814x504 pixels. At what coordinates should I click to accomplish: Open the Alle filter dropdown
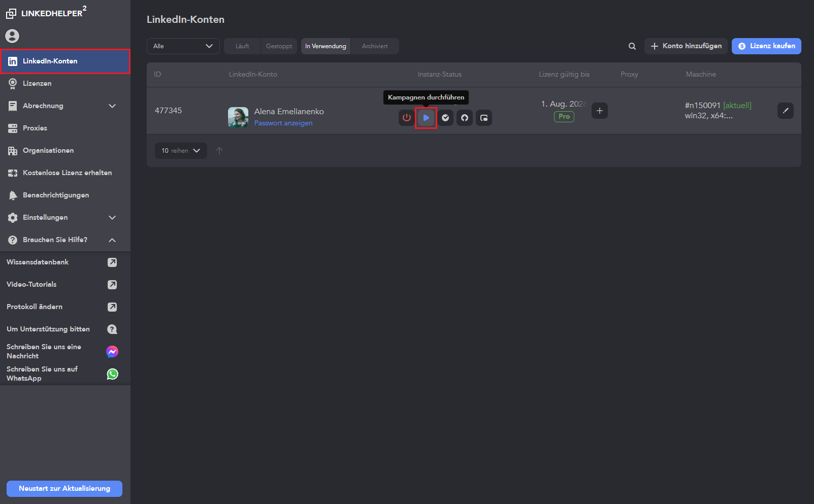point(183,46)
